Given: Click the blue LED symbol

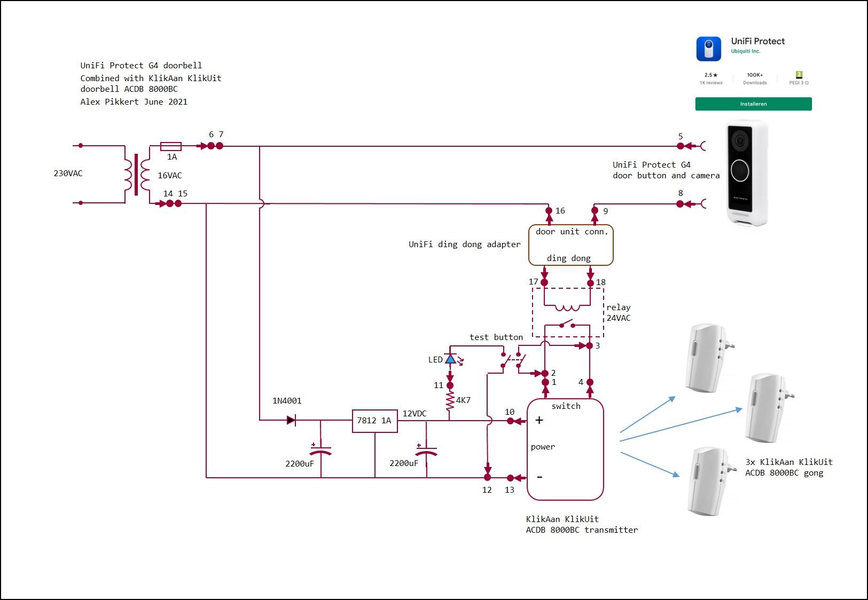Looking at the screenshot, I should (x=450, y=359).
